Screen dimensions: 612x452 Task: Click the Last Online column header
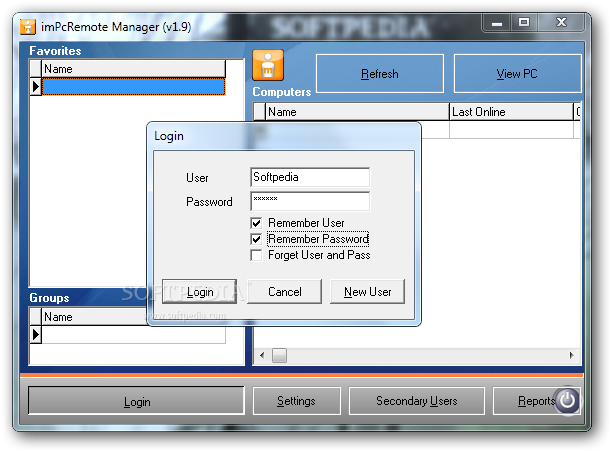(509, 112)
